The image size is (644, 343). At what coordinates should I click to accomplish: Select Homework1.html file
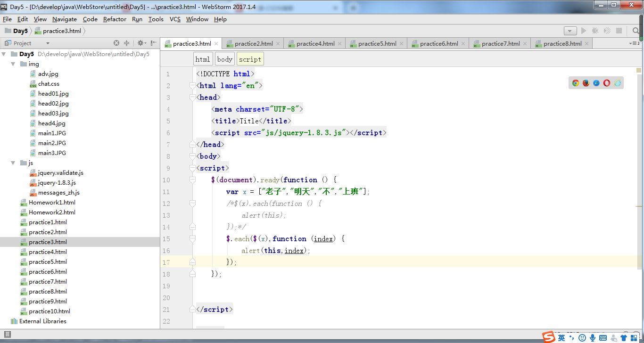[52, 203]
